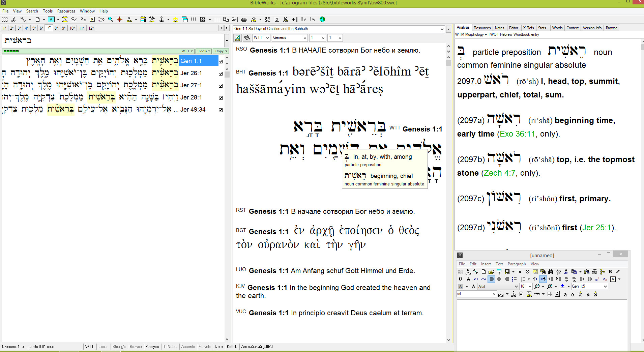Uncheck the Jer 28:1 verse checkbox

(221, 98)
